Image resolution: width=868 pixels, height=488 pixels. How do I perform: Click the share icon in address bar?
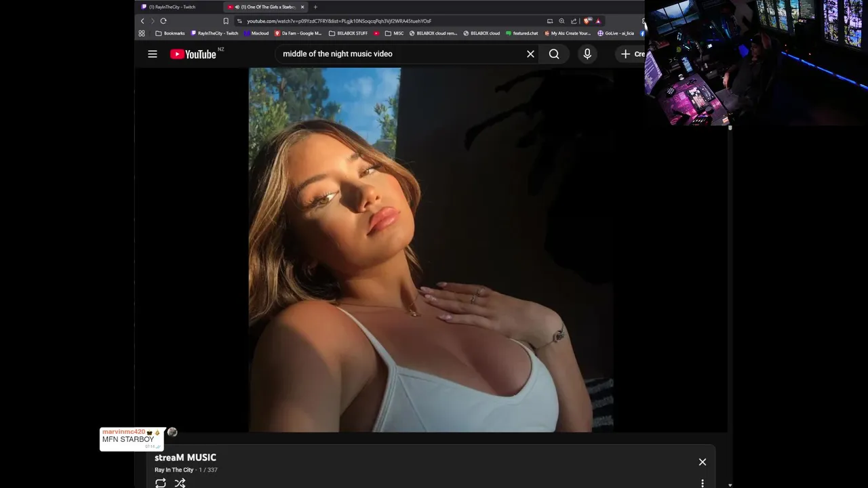[574, 21]
